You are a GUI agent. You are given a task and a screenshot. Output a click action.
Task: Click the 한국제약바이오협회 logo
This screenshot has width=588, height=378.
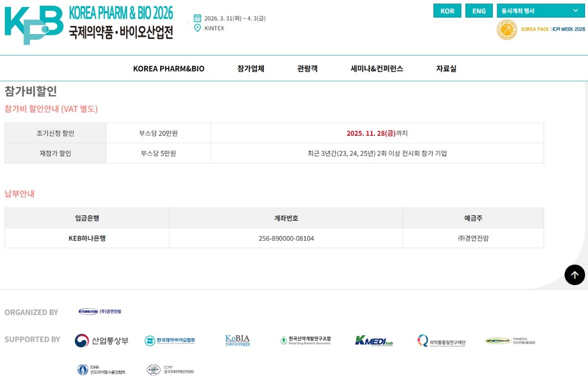pyautogui.click(x=170, y=341)
